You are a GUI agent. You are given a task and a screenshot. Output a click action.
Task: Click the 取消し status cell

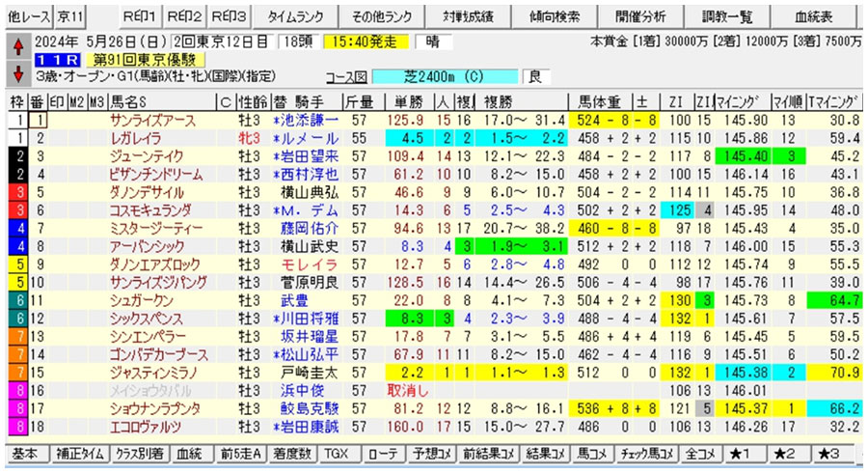pos(408,391)
